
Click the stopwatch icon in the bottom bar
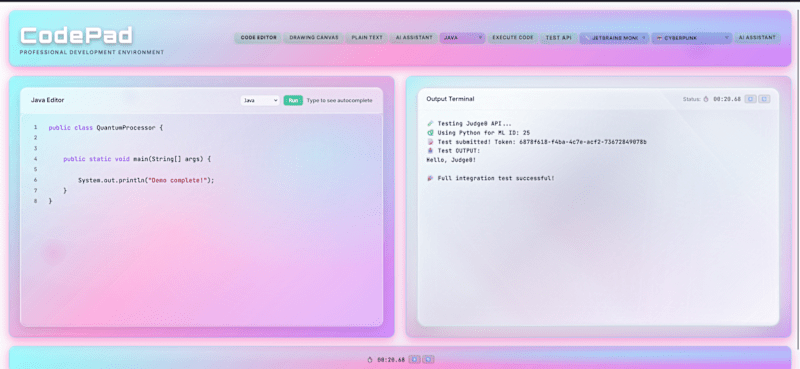click(x=370, y=359)
